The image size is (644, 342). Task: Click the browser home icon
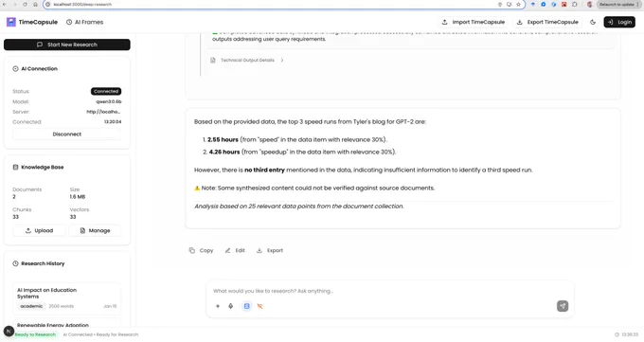tap(35, 4)
